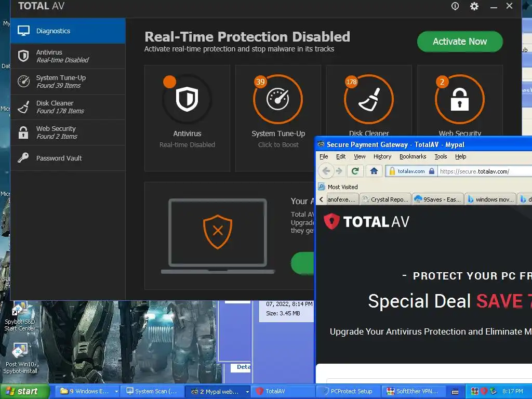This screenshot has width=532, height=399.
Task: Go back in Mypal browser
Action: pos(326,171)
